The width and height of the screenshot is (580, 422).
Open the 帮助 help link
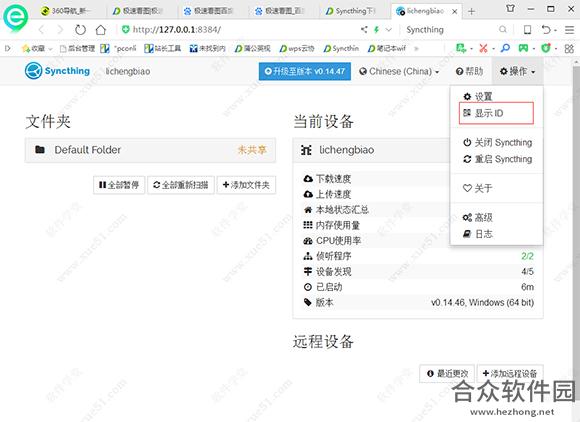469,71
